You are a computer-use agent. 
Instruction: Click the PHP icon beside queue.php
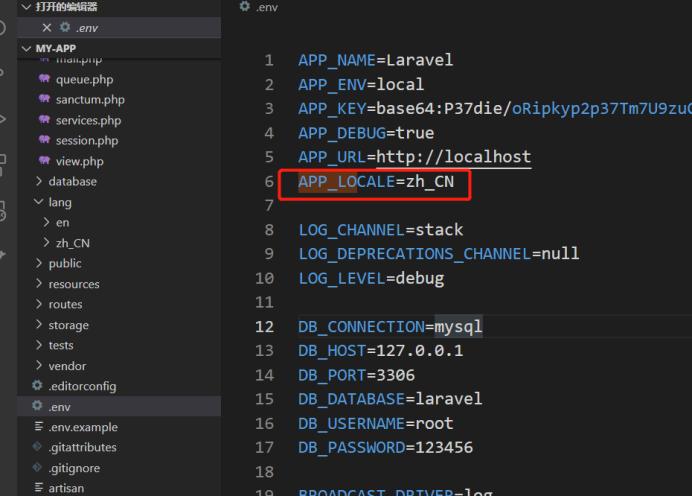[44, 79]
